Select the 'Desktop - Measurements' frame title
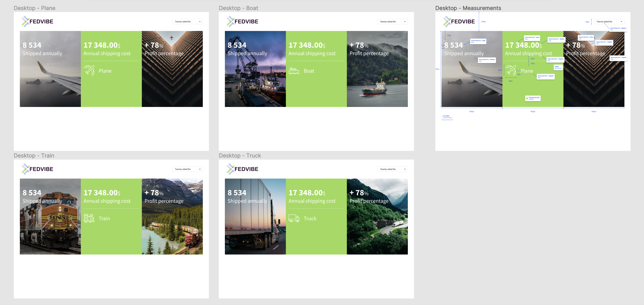The height and width of the screenshot is (305, 644). [x=468, y=8]
